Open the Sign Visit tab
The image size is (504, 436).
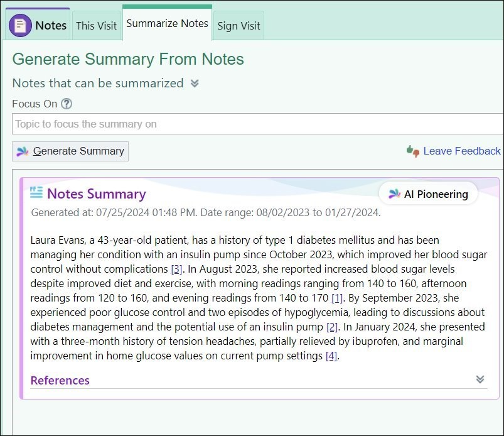239,26
